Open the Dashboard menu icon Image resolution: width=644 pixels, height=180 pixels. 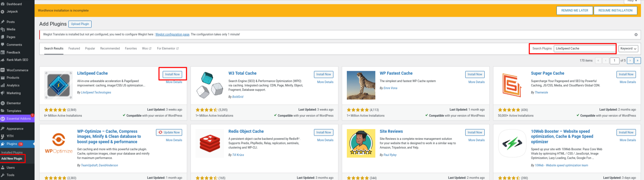pos(2,4)
